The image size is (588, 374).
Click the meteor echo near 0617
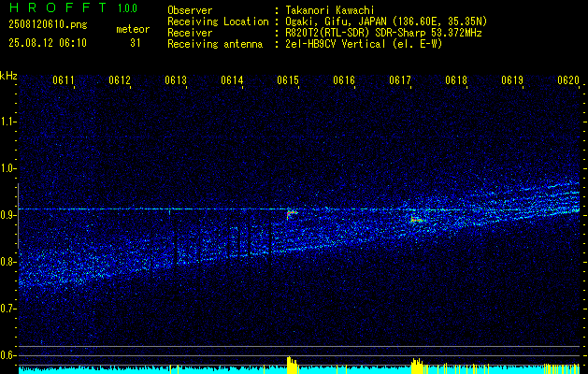[416, 219]
